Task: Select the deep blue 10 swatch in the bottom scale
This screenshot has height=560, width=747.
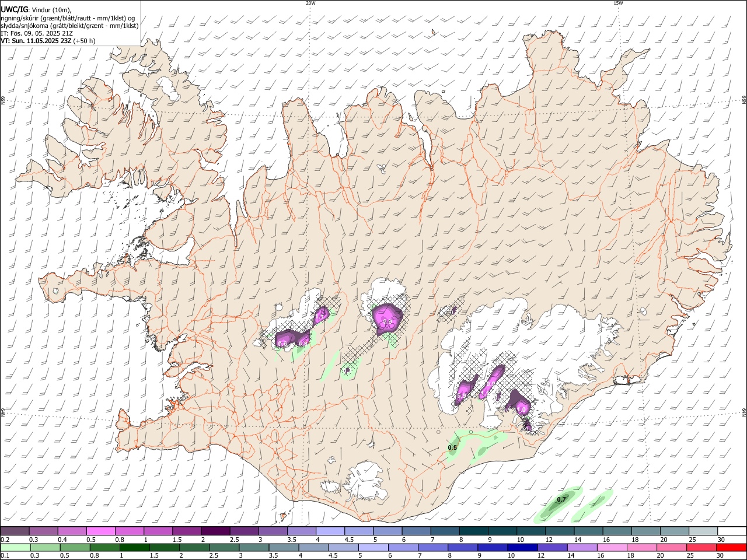Action: (x=522, y=547)
